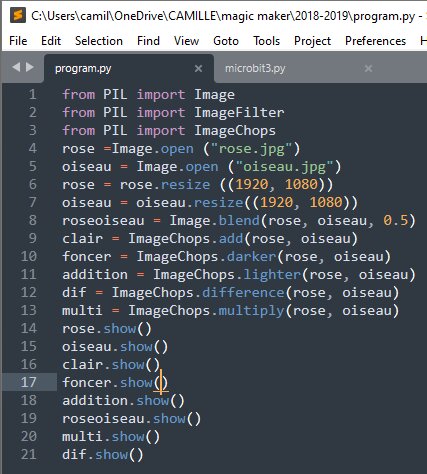
Task: Click line number 17 in the gutter
Action: pos(28,382)
